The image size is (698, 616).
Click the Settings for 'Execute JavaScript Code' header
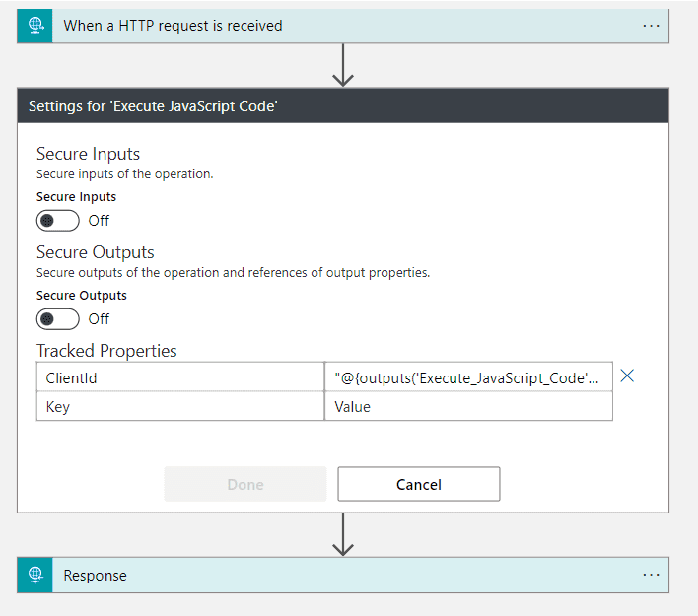point(343,105)
